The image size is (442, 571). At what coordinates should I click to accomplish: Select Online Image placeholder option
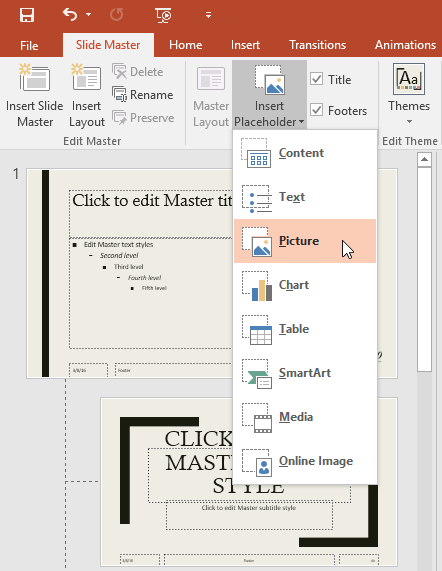[x=305, y=461]
